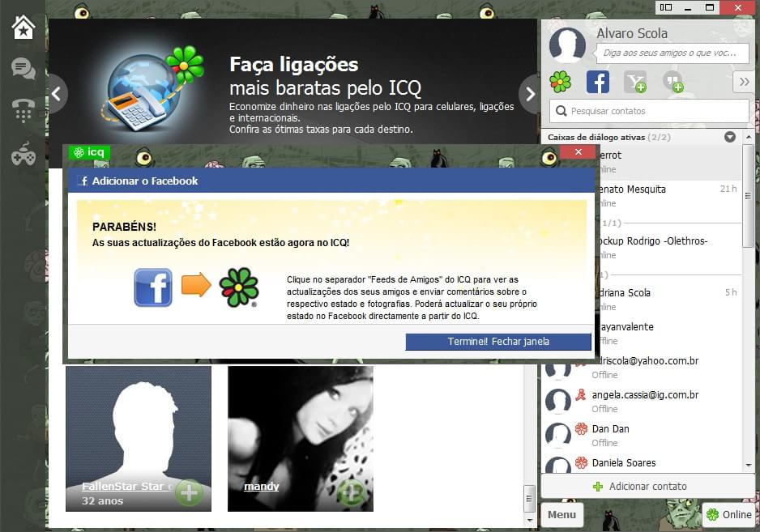Image resolution: width=760 pixels, height=532 pixels.
Task: Click Dan Dan avatar
Action: click(x=558, y=435)
